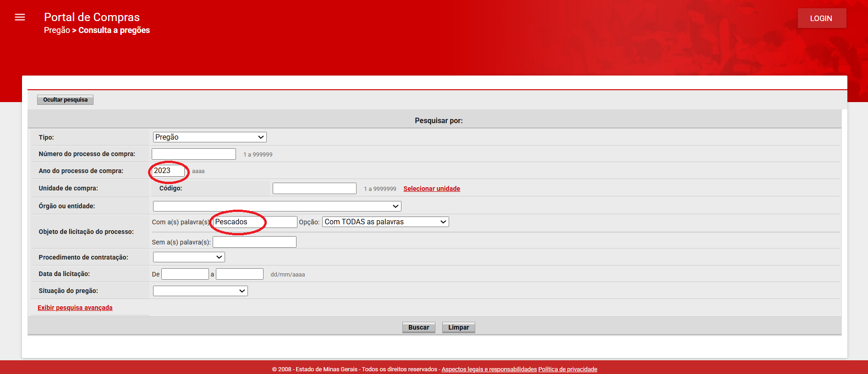Expand the Procedimento de contratação dropdown
Screen dimensions: 868x374
point(189,257)
